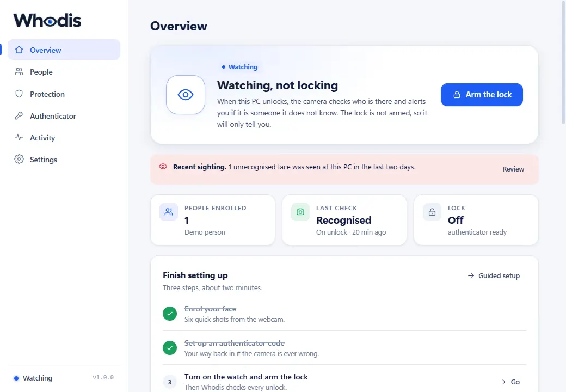Click the Watching status in the sidebar footer
This screenshot has width=566, height=392.
(x=33, y=378)
